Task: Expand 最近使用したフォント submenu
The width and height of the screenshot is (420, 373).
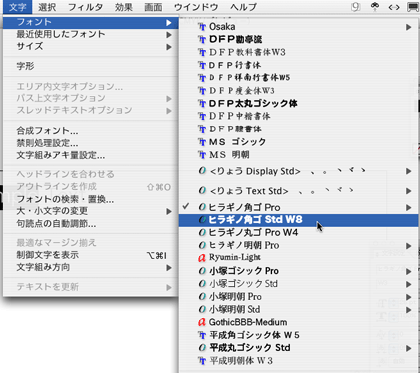Action: tap(91, 34)
